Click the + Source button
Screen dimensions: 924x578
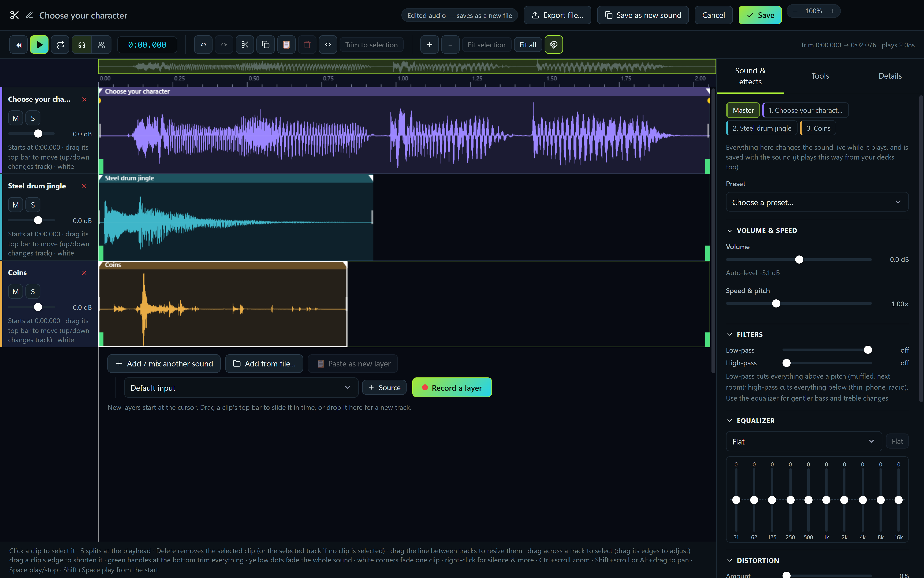tap(384, 388)
